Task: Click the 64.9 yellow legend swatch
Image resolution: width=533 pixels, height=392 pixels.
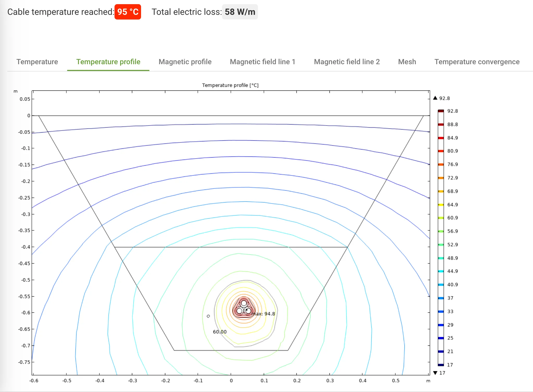Action: 441,205
